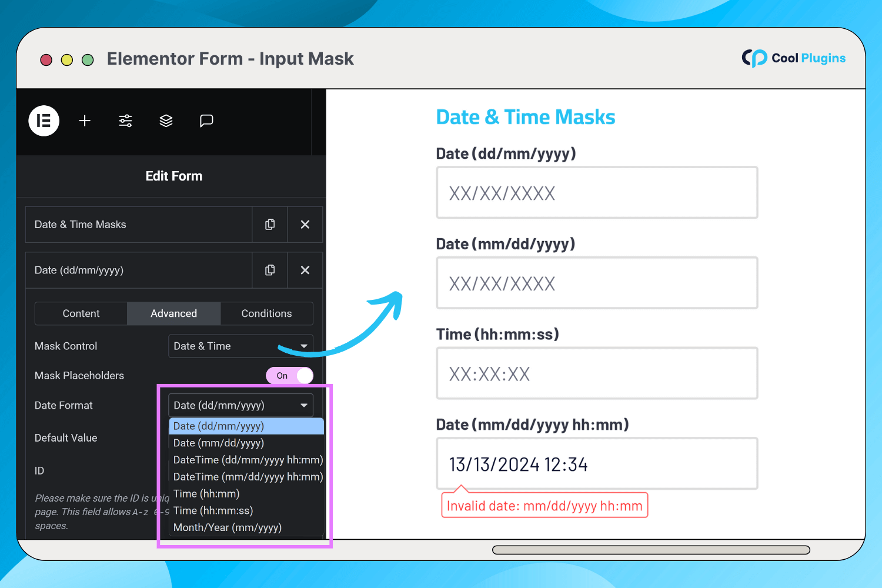This screenshot has height=588, width=882.
Task: Choose Time (hh:mm:ss) option
Action: [246, 511]
